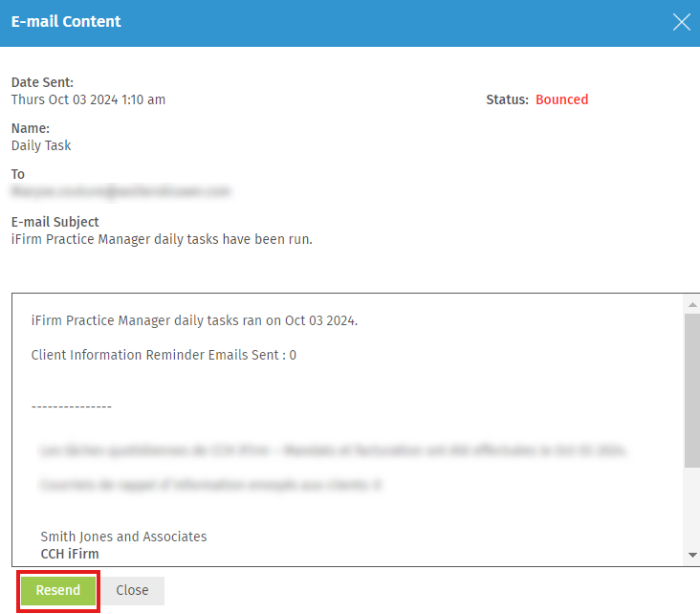Click the email body scrollbar up arrow

692,304
